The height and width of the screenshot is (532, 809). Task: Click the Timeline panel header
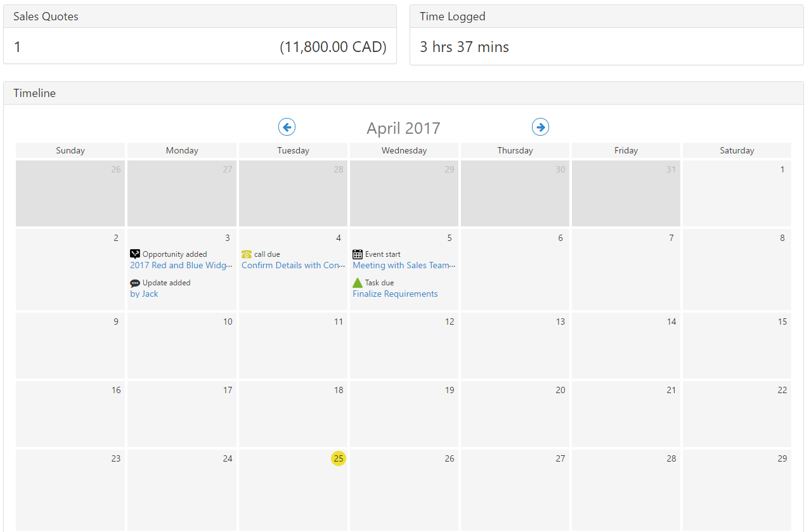pyautogui.click(x=403, y=93)
